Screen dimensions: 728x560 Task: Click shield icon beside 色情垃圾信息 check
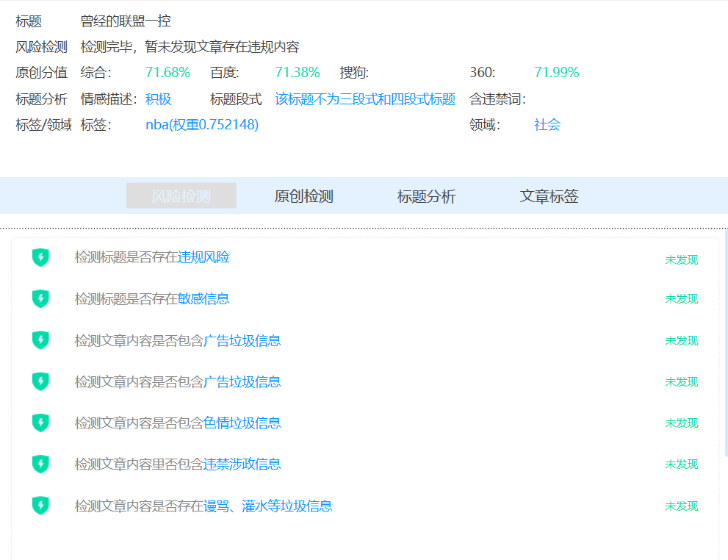click(40, 423)
